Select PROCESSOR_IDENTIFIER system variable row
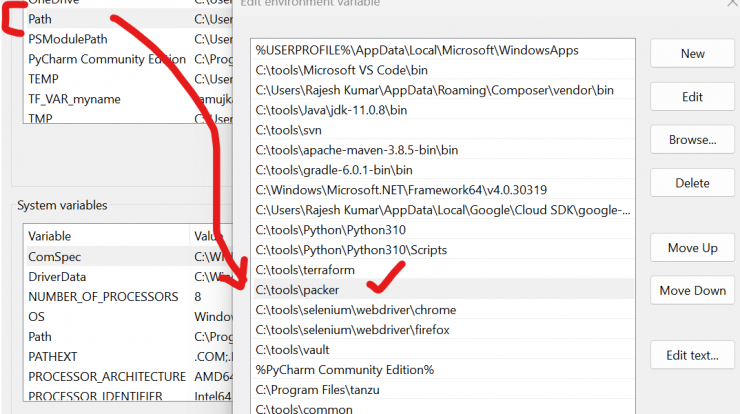The height and width of the screenshot is (414, 740). [128, 394]
